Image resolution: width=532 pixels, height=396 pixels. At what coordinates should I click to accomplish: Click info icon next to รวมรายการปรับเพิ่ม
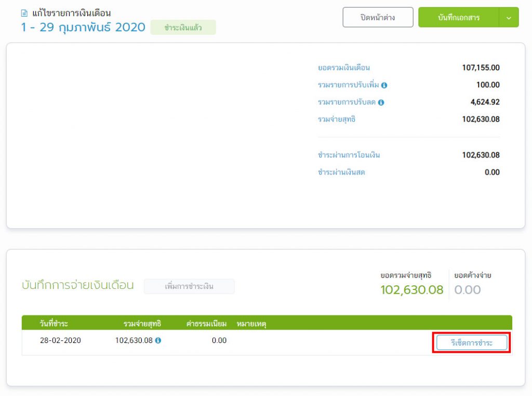384,85
